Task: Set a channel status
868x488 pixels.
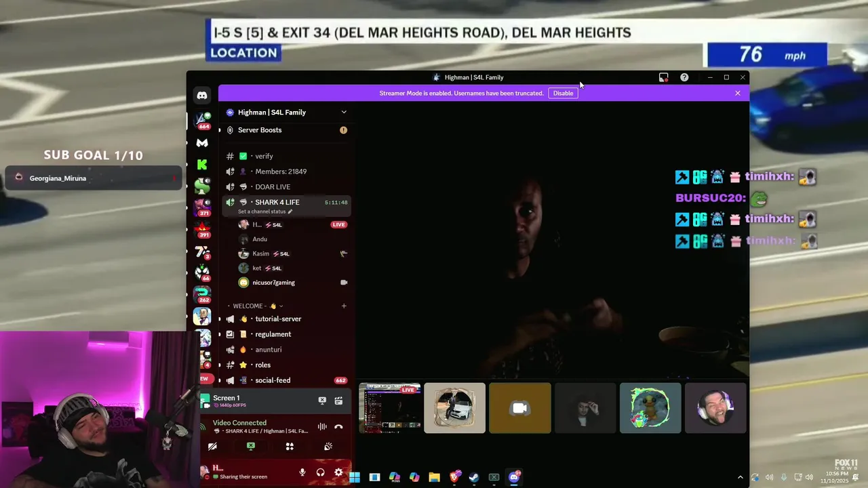Action: coord(265,211)
